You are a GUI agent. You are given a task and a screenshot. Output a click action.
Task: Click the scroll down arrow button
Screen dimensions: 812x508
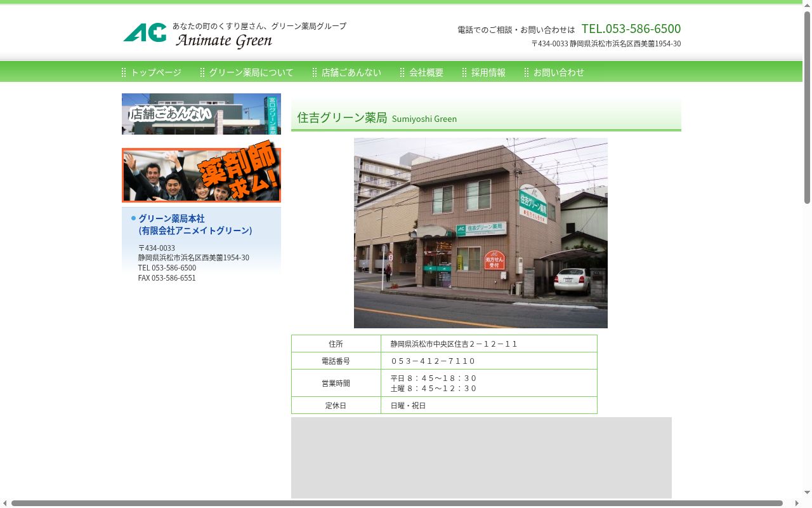tap(807, 492)
